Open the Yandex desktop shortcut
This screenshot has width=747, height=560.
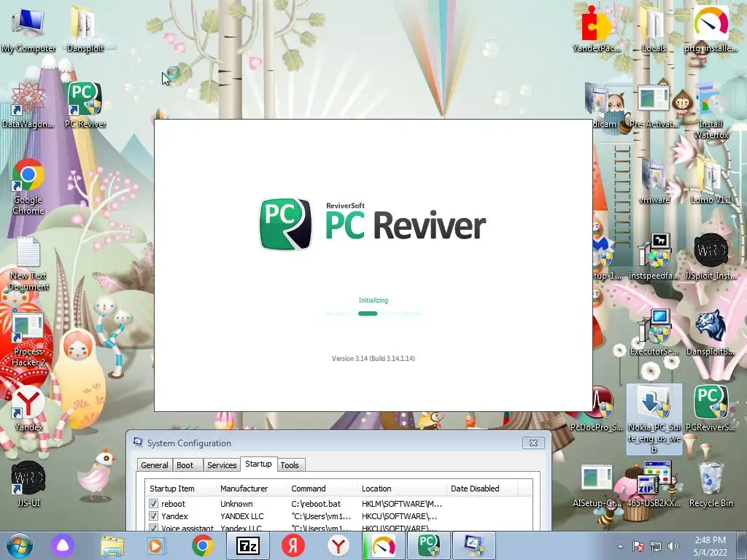point(28,408)
